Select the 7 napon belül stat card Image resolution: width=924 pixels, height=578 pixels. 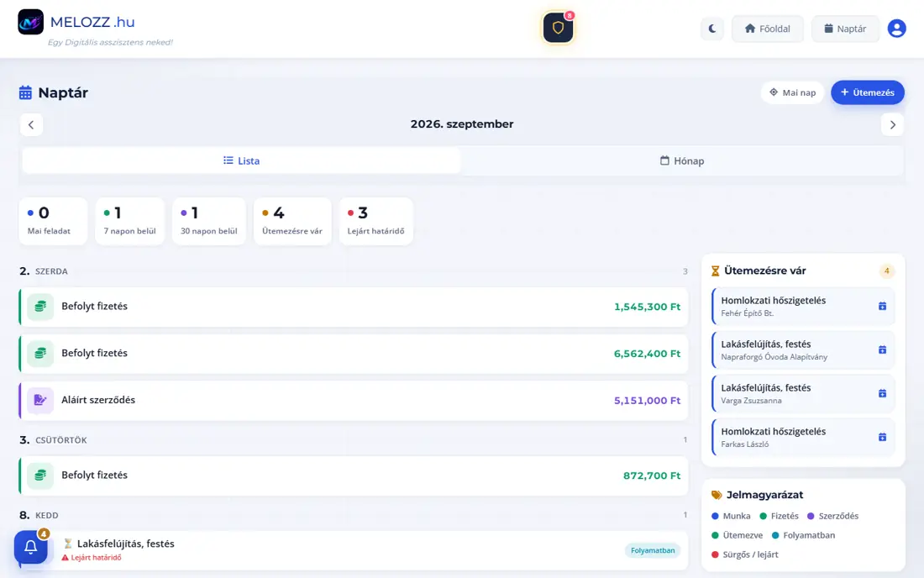coord(129,221)
